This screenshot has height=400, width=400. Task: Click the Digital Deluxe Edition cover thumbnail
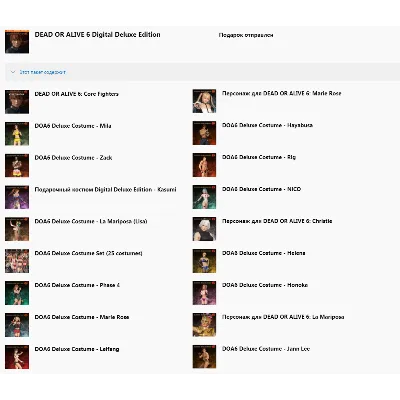pos(17,42)
